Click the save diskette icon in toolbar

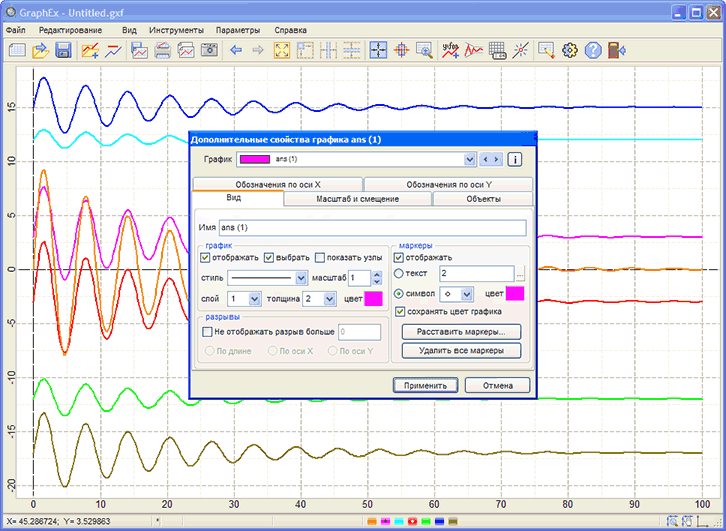pyautogui.click(x=63, y=50)
